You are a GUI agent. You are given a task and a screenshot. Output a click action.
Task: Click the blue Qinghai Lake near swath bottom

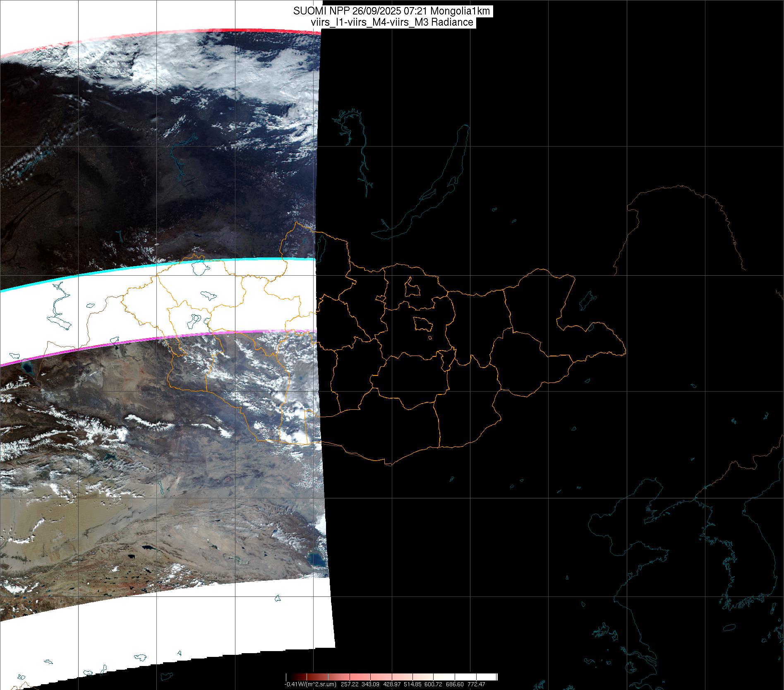(x=317, y=561)
